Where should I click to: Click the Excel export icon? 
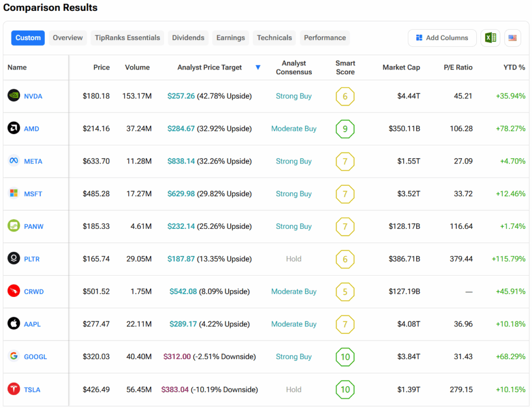tap(490, 38)
